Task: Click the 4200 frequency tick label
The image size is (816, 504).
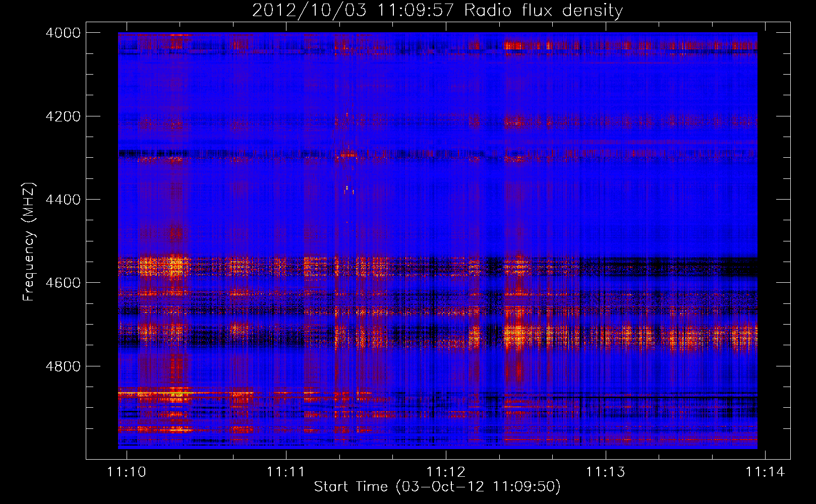Action: (x=63, y=116)
